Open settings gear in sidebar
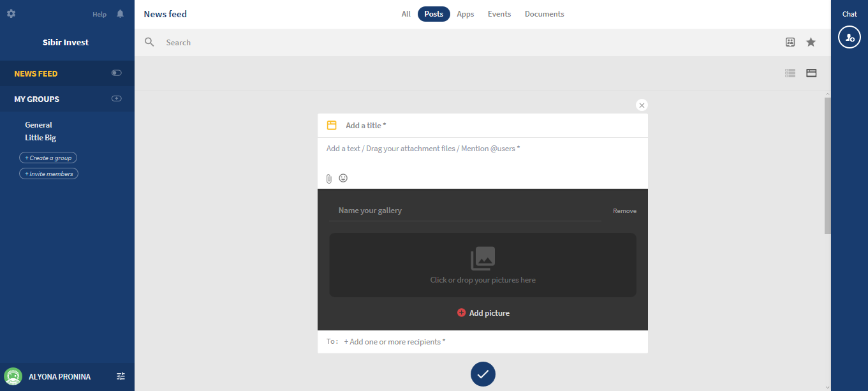Image resolution: width=868 pixels, height=391 pixels. click(11, 13)
